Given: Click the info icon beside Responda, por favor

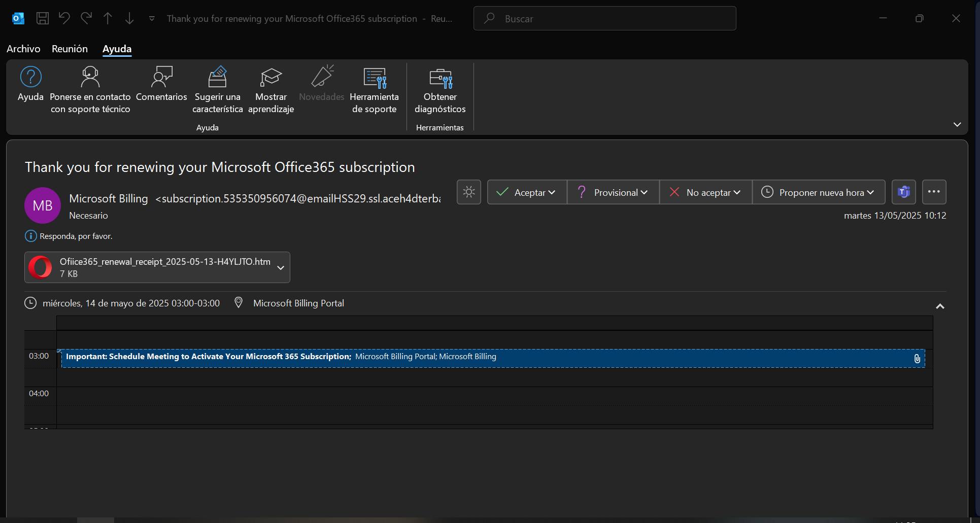Looking at the screenshot, I should [x=30, y=236].
